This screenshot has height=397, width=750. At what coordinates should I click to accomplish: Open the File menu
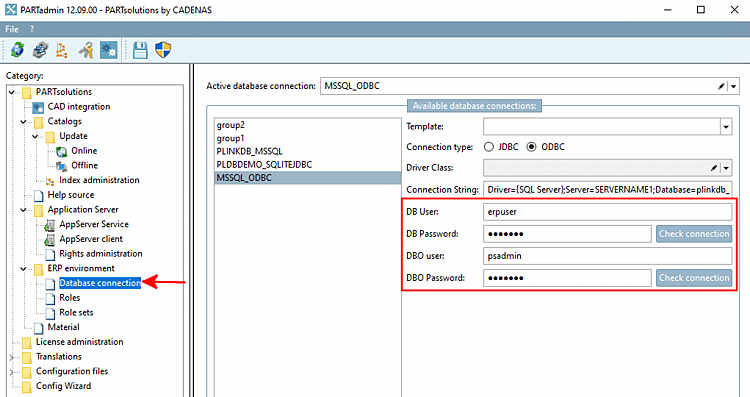[x=12, y=29]
